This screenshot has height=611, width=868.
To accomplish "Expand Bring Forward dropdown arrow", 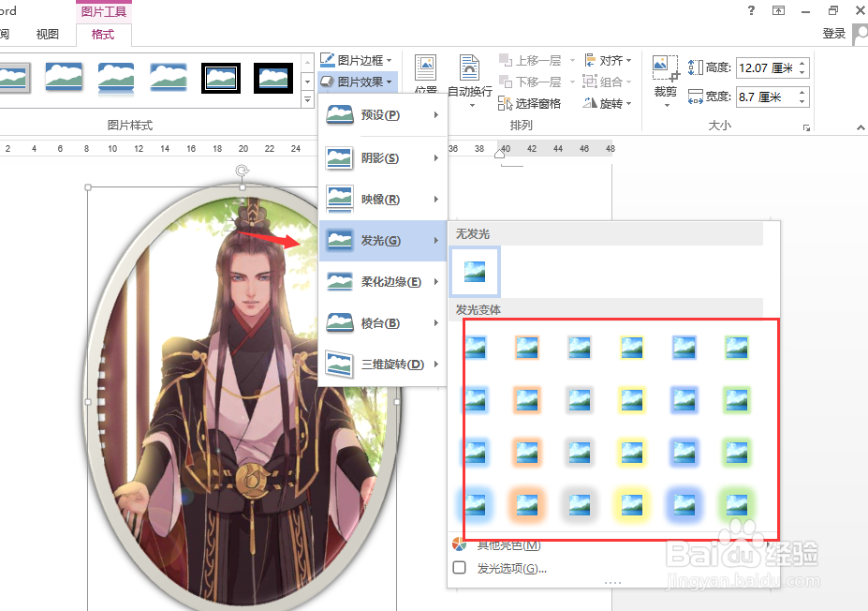I will (x=572, y=60).
